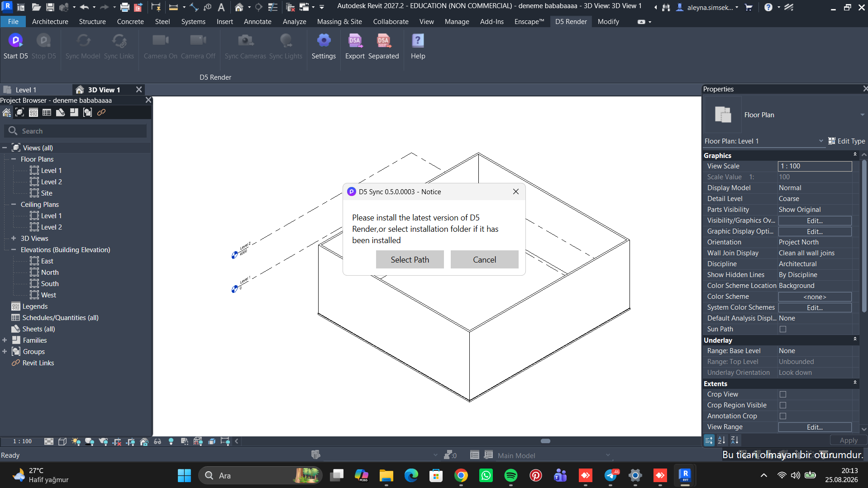Switch to the Architecture ribbon tab

(x=50, y=22)
